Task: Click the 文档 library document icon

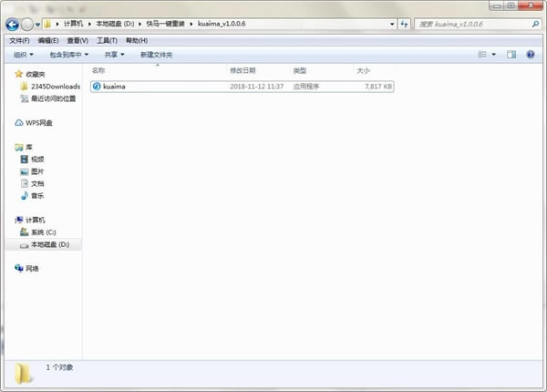Action: point(24,184)
